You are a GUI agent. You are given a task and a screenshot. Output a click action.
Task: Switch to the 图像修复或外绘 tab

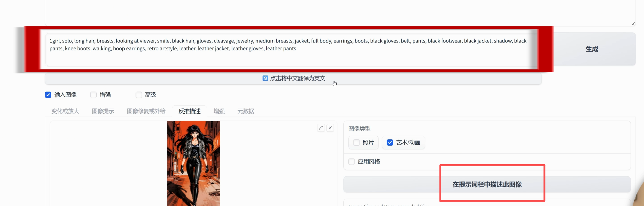pyautogui.click(x=146, y=111)
